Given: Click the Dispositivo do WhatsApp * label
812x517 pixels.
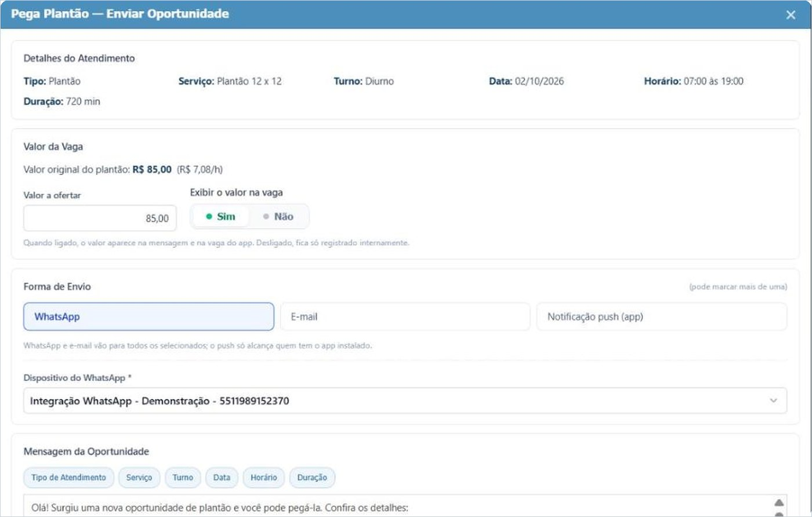Looking at the screenshot, I should [x=78, y=377].
